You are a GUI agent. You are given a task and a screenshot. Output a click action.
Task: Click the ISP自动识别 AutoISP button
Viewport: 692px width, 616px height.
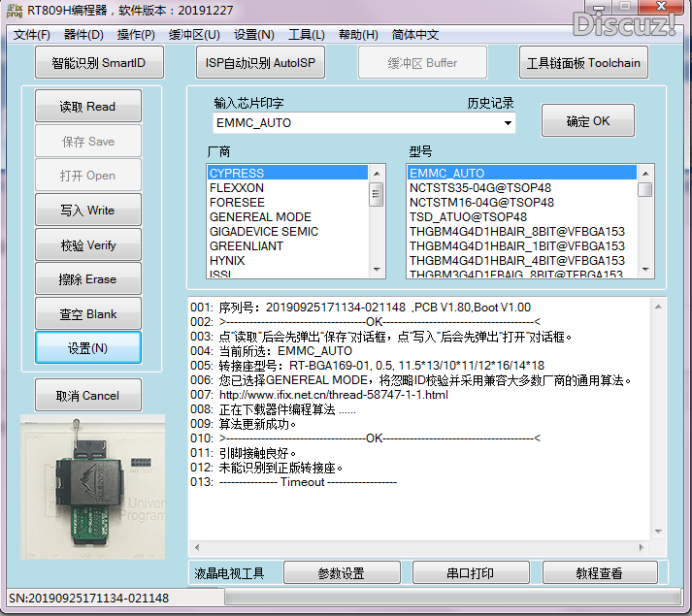pos(260,63)
